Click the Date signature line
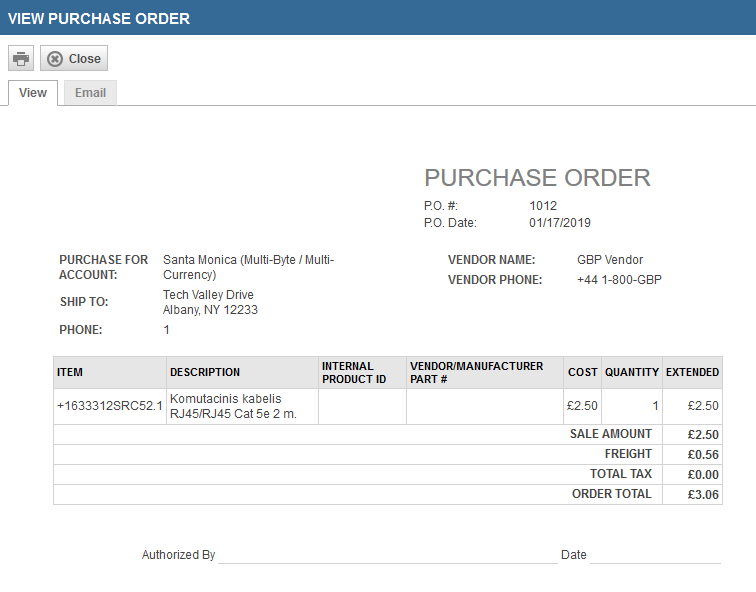This screenshot has height=592, width=756. (655, 555)
